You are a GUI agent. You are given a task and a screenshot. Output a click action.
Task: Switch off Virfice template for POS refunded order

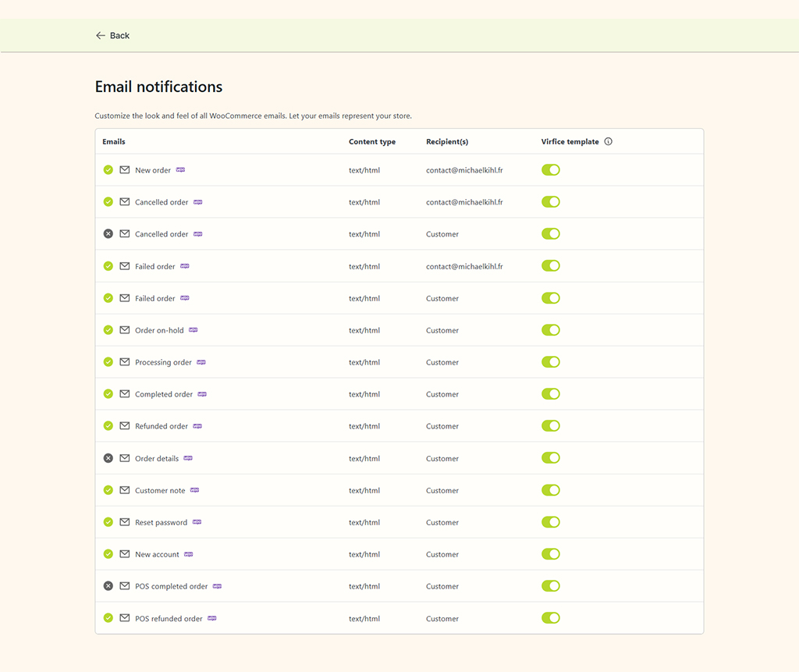551,618
